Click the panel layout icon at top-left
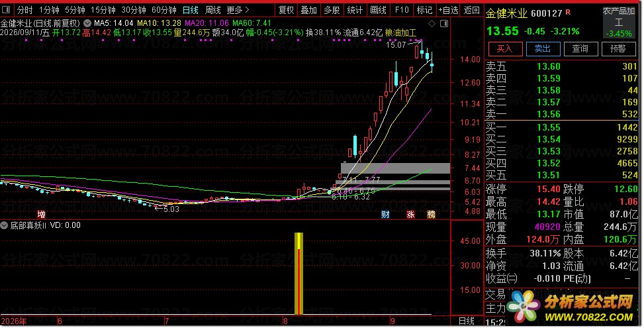The width and height of the screenshot is (644, 328). click(8, 10)
